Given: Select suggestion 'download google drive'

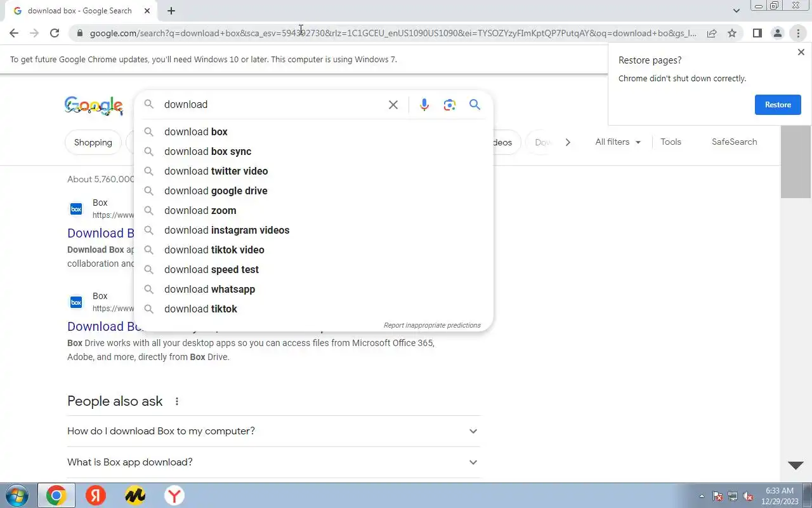Looking at the screenshot, I should [x=313, y=190].
